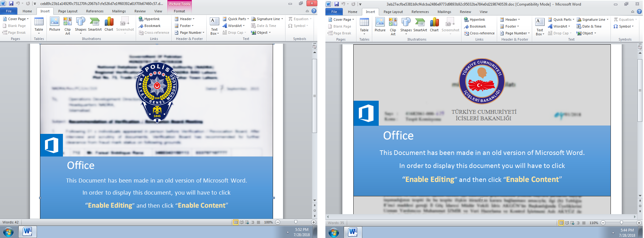Switch to Outline view in left window
The image size is (644, 238).
point(253,222)
